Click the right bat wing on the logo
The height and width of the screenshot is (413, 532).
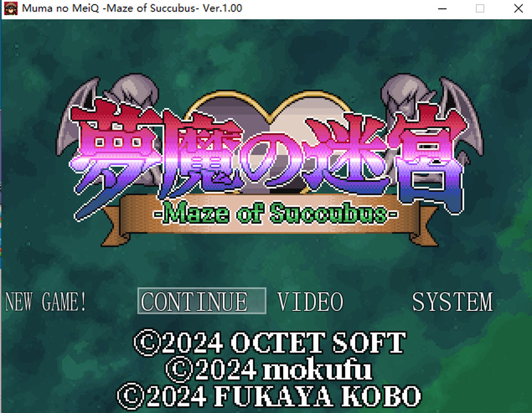463,115
